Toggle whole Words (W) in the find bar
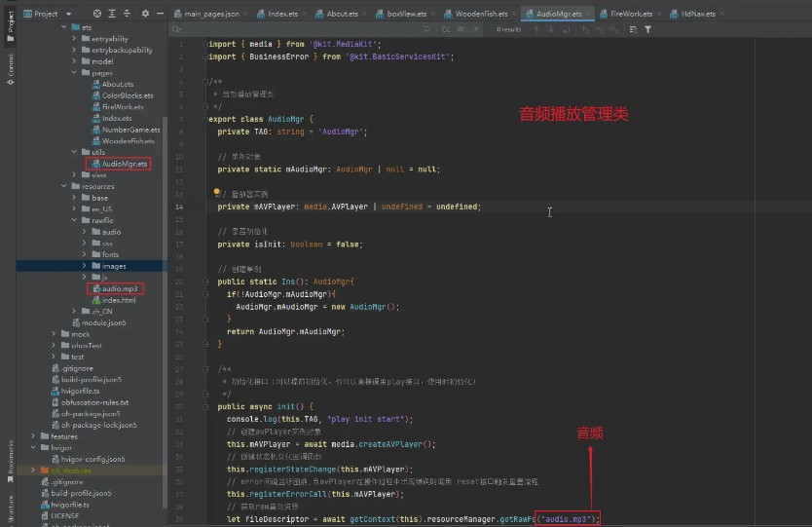This screenshot has width=812, height=527. tap(461, 29)
